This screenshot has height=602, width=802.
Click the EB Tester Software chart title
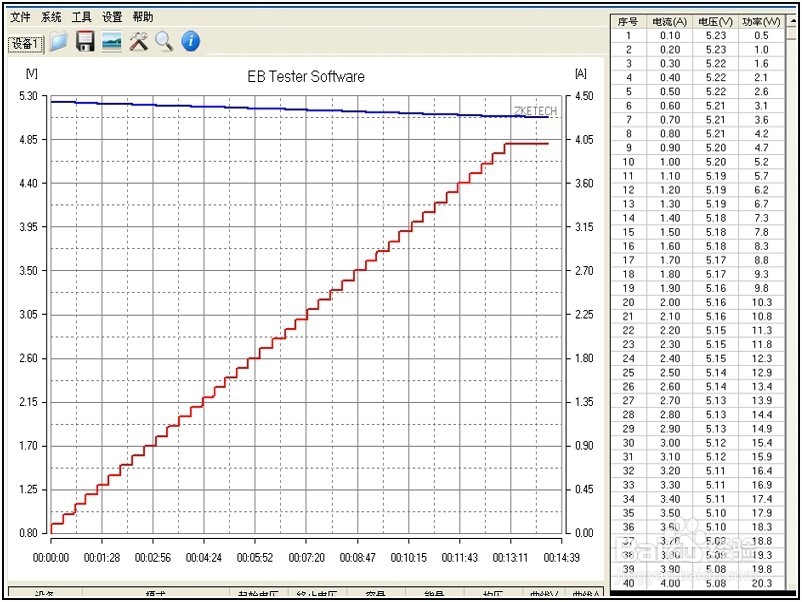(306, 77)
